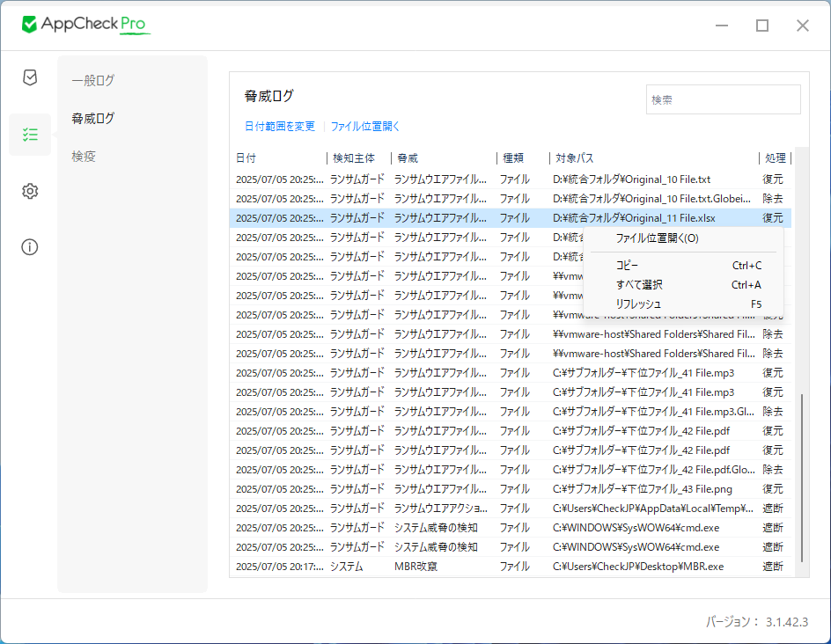Image resolution: width=831 pixels, height=644 pixels.
Task: Select the 脅威ログ tab
Action: pyautogui.click(x=93, y=119)
